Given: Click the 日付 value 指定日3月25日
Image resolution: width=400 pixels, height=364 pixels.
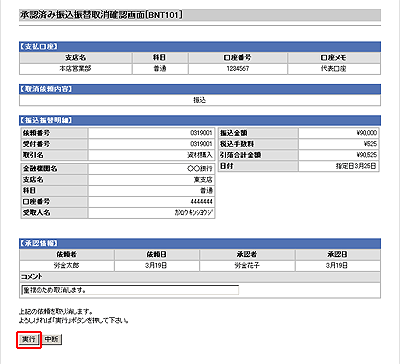Looking at the screenshot, I should pyautogui.click(x=339, y=166).
